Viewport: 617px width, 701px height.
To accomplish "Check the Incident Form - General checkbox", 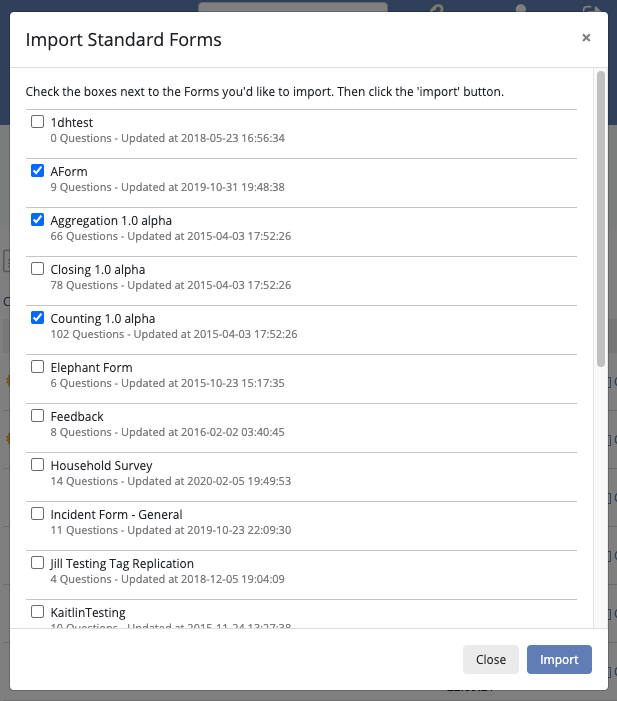I will pos(38,514).
